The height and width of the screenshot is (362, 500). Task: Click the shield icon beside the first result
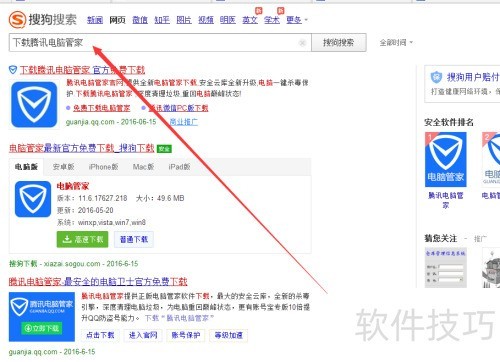13,70
